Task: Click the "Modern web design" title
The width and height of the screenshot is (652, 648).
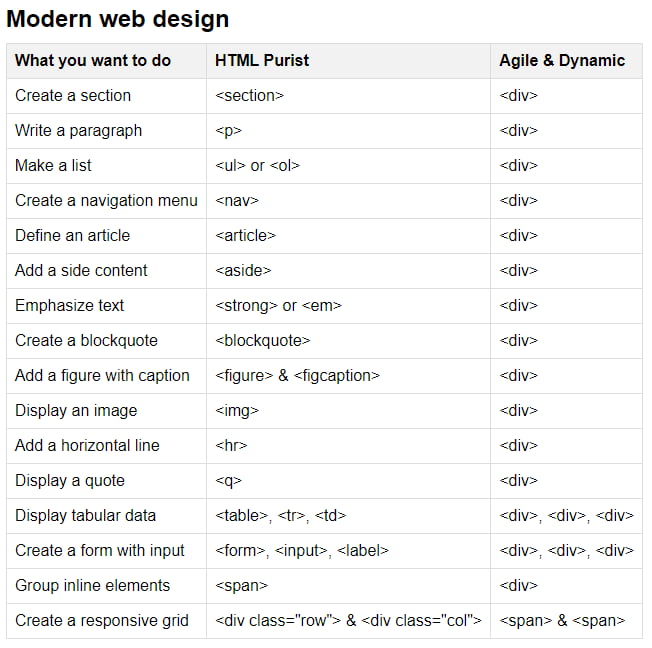Action: (118, 19)
